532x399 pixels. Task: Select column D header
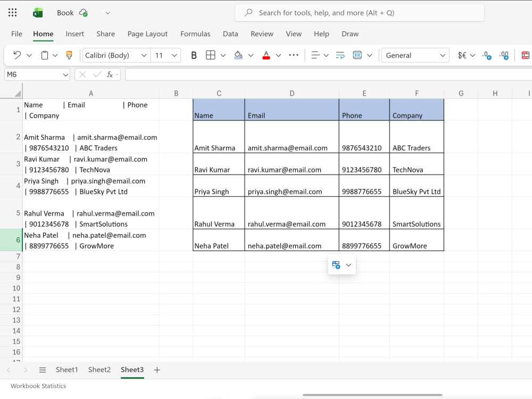click(292, 93)
